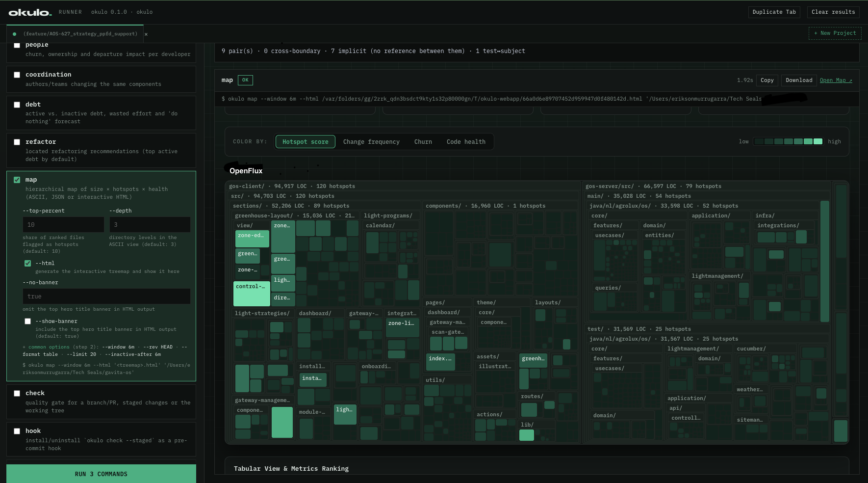The width and height of the screenshot is (868, 483).
Task: Click the OK status badge
Action: click(245, 80)
